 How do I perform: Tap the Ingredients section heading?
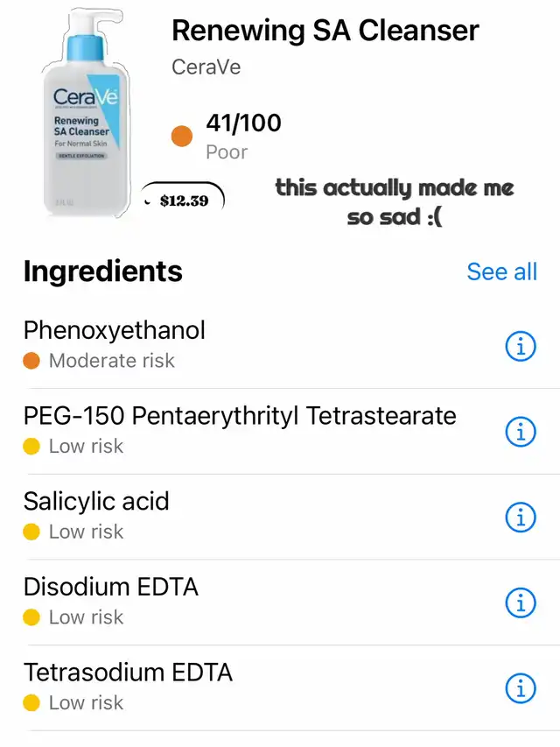[x=102, y=271]
